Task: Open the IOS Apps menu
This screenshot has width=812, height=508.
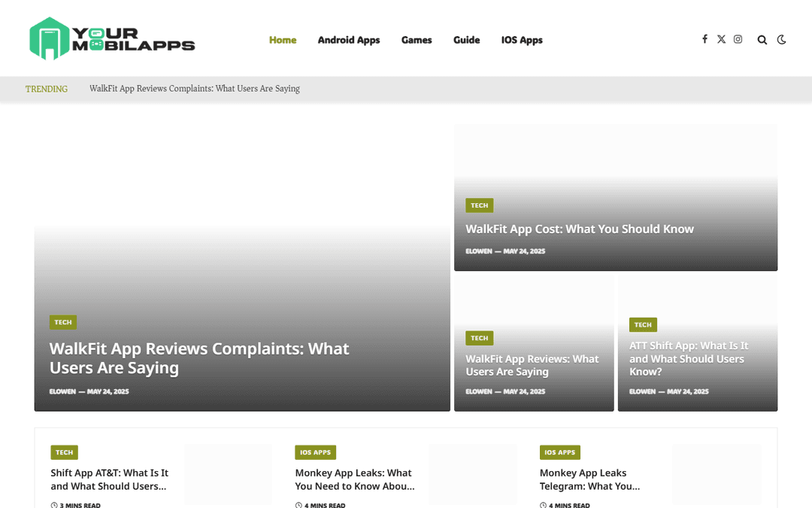Action: tap(522, 40)
